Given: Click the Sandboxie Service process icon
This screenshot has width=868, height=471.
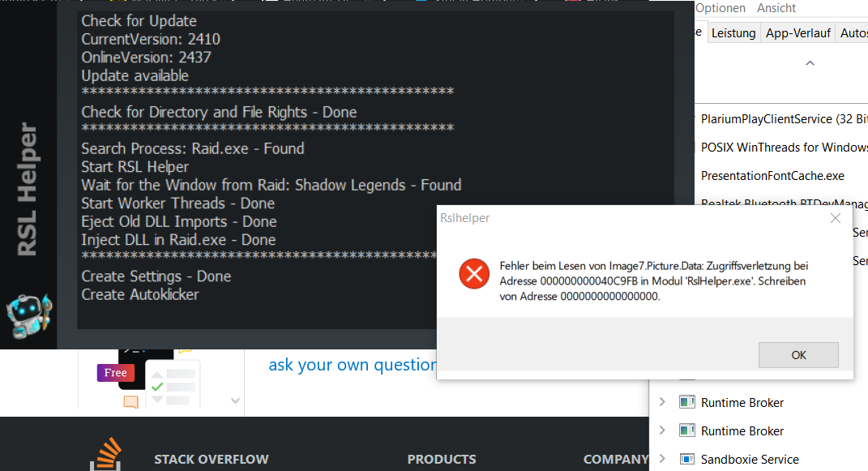Looking at the screenshot, I should (x=687, y=459).
